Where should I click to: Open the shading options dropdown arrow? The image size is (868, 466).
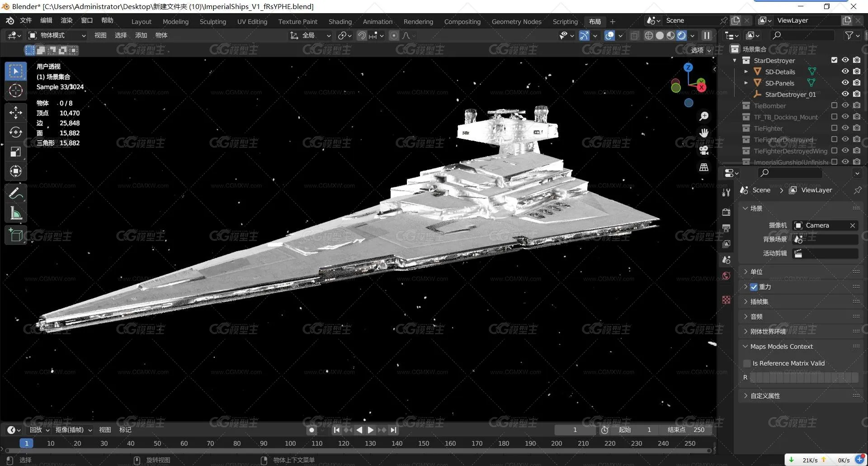point(692,35)
